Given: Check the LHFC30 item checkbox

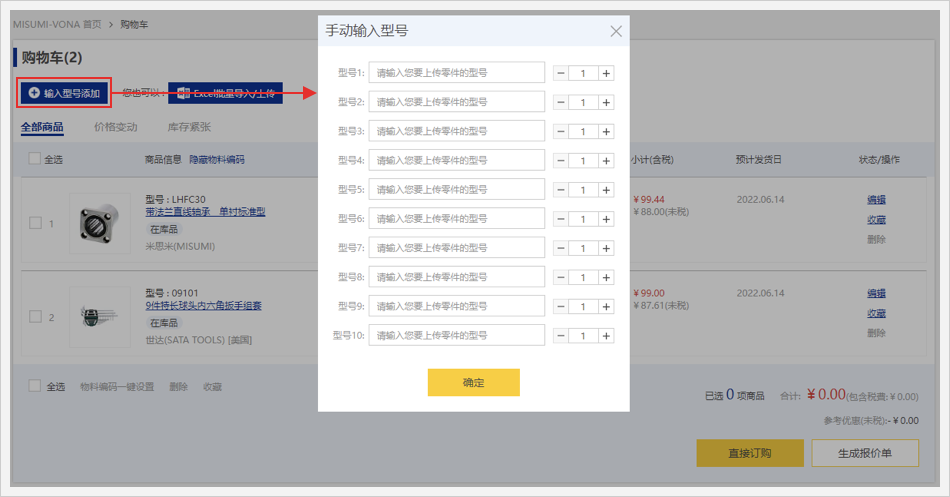Looking at the screenshot, I should pyautogui.click(x=35, y=223).
